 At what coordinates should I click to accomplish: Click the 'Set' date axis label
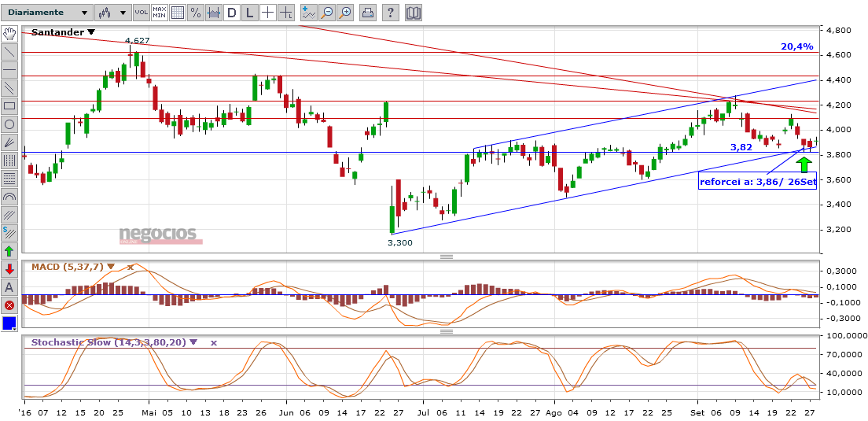pos(697,412)
